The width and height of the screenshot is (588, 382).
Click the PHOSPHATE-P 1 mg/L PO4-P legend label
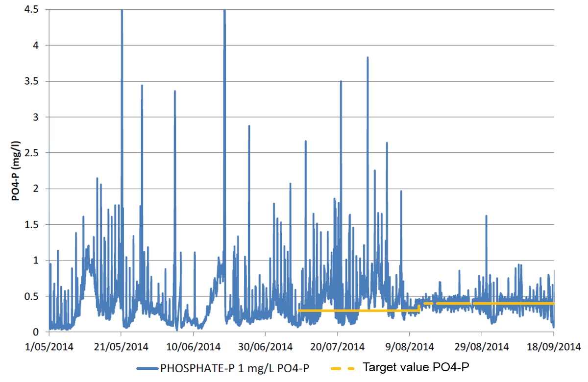(x=235, y=367)
